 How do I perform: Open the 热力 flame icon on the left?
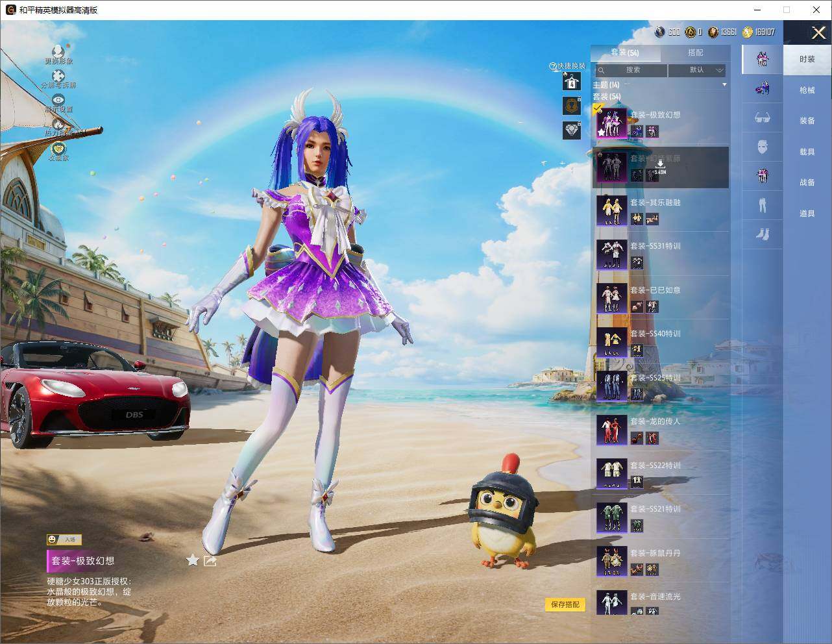58,125
